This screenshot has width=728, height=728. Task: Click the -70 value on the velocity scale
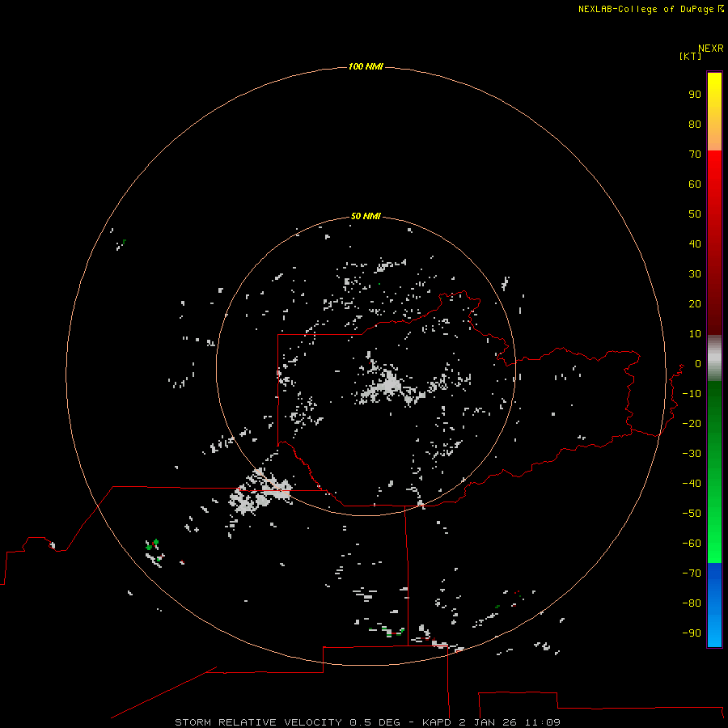[692, 574]
